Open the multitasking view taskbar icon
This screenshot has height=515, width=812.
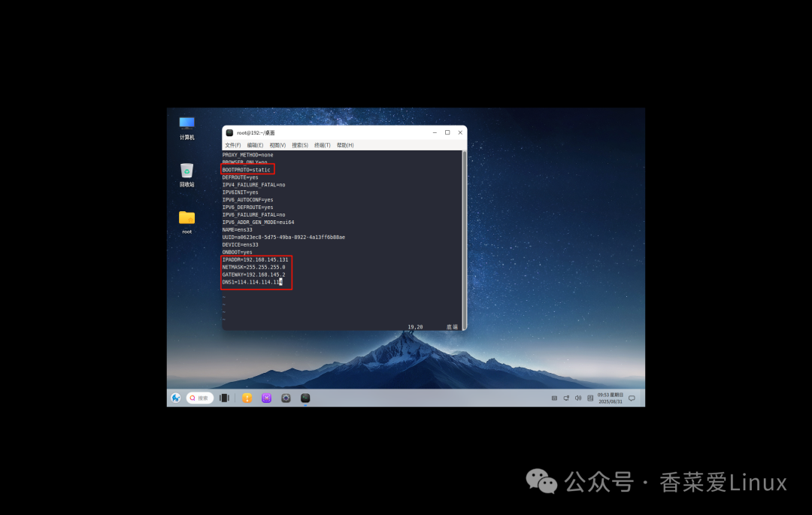click(x=224, y=398)
